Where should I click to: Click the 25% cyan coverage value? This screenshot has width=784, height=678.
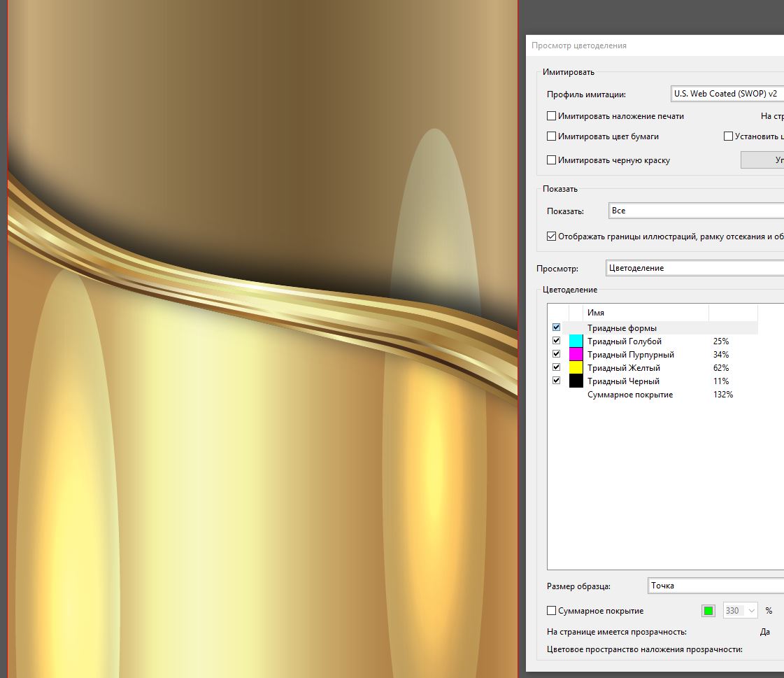(x=721, y=341)
